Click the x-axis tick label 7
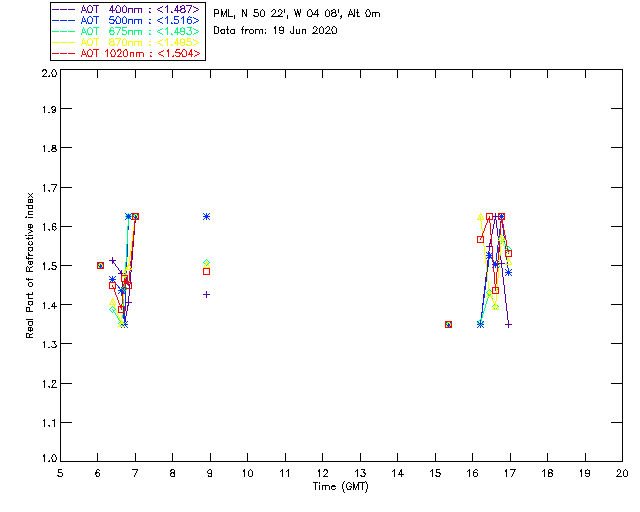 tap(135, 473)
